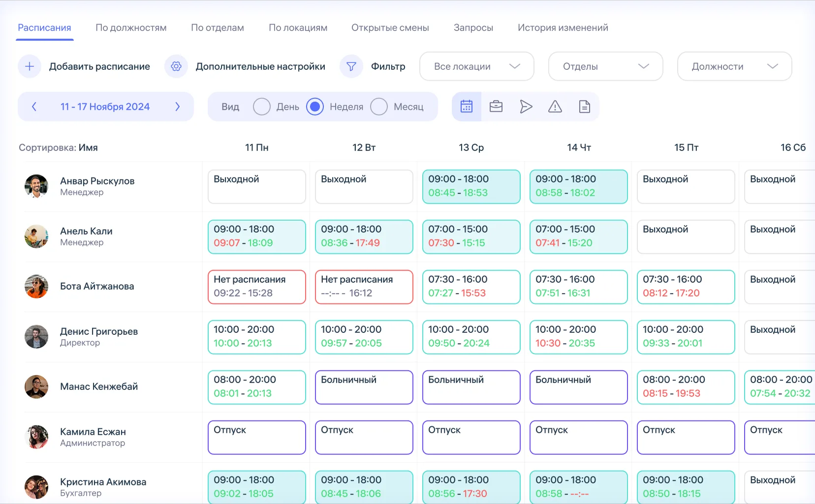The image size is (815, 504).
Task: Switch to Открытые смены tab
Action: [390, 28]
